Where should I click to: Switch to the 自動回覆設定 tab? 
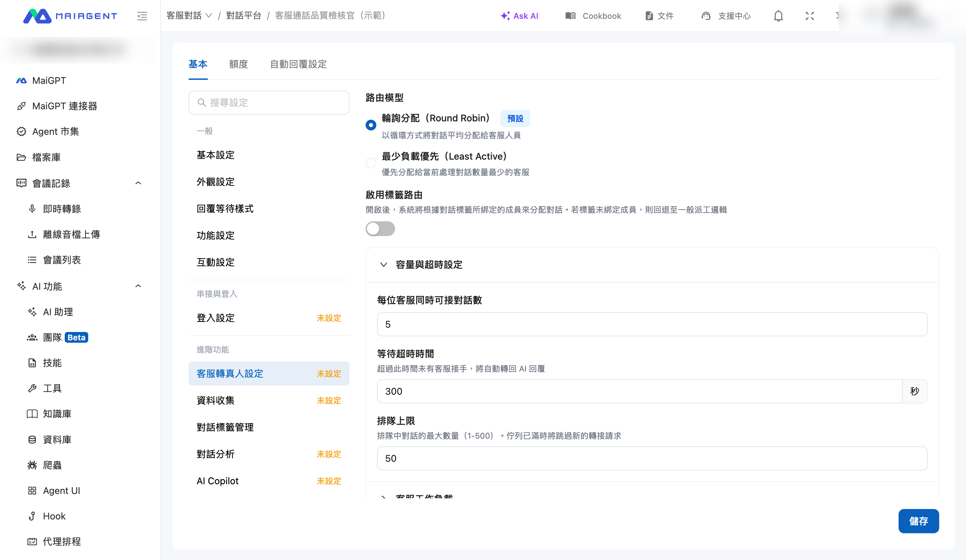pyautogui.click(x=298, y=64)
